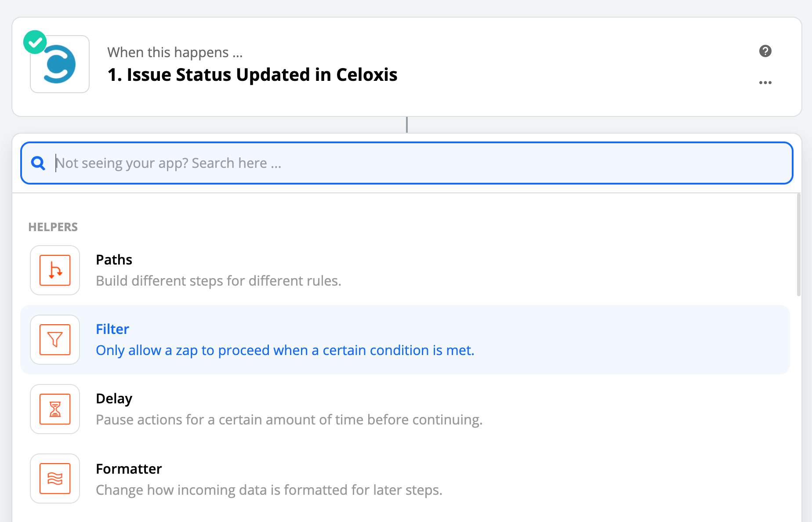Click the Delay hourglass icon
Screen dimensions: 812x522
55,409
